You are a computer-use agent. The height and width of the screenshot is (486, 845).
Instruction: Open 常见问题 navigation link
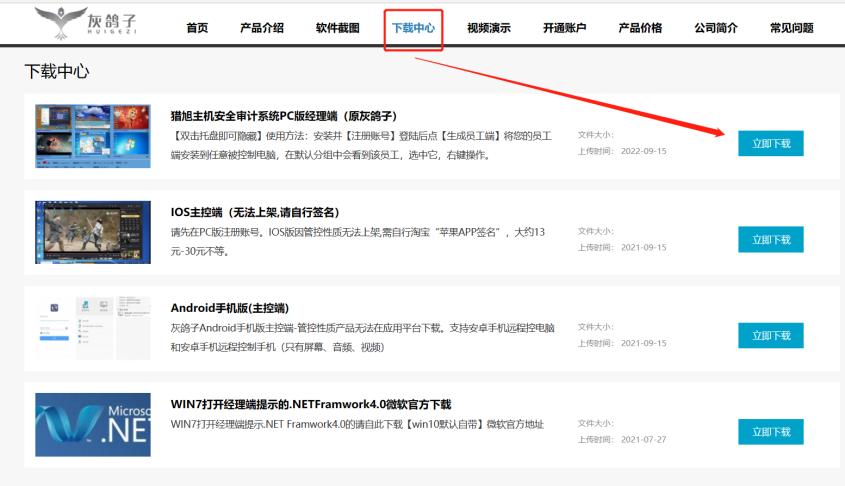coord(791,28)
